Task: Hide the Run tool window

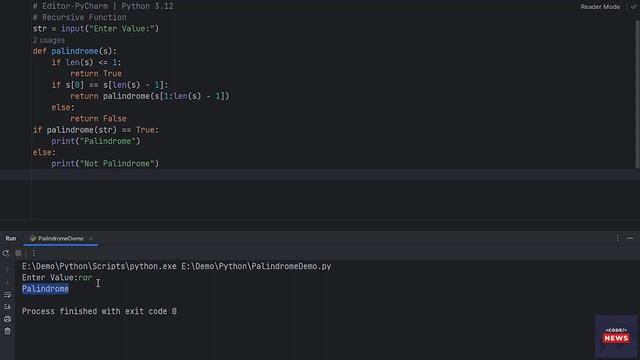Action: [630, 238]
